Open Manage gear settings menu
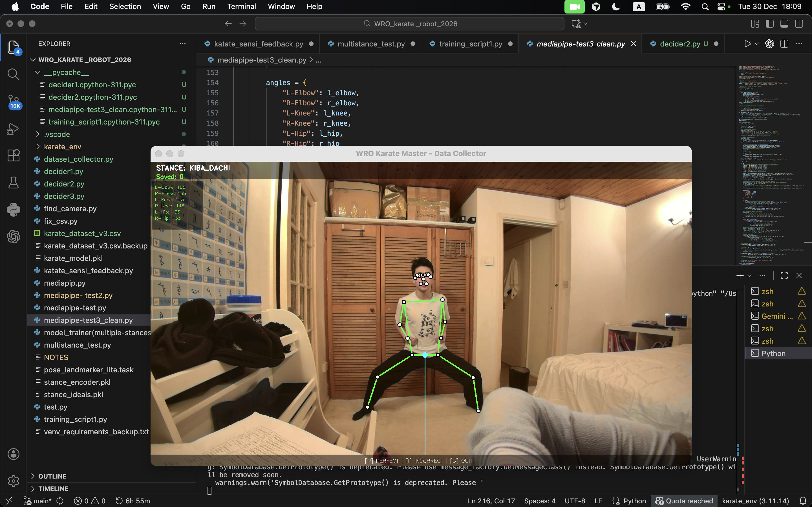The width and height of the screenshot is (812, 507). [14, 481]
